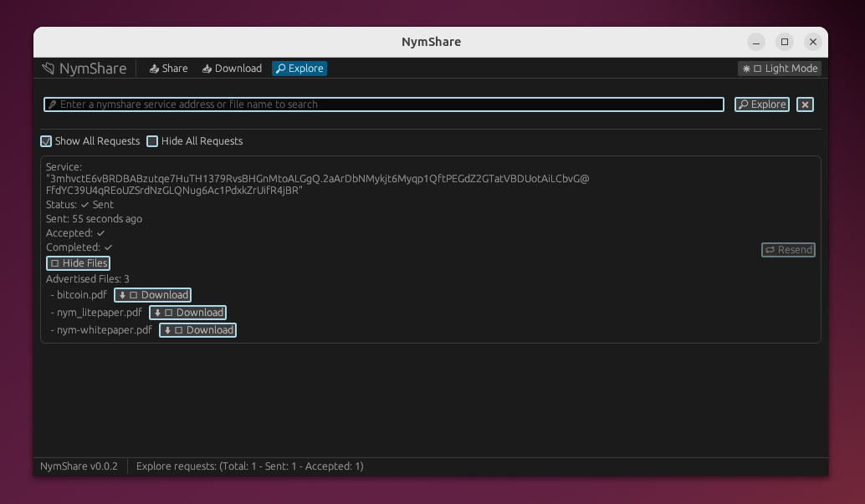This screenshot has width=865, height=504.
Task: Maximize the NymShare window
Action: 785,42
